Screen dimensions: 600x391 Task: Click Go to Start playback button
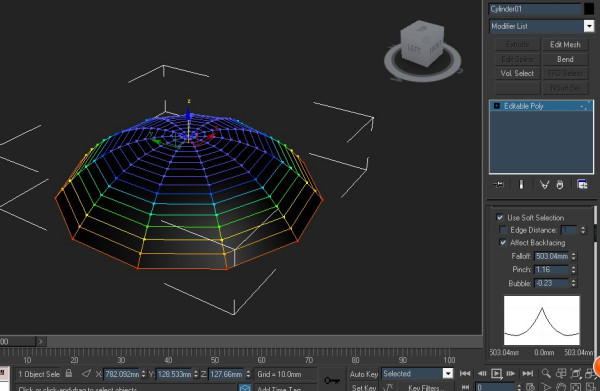(x=465, y=373)
